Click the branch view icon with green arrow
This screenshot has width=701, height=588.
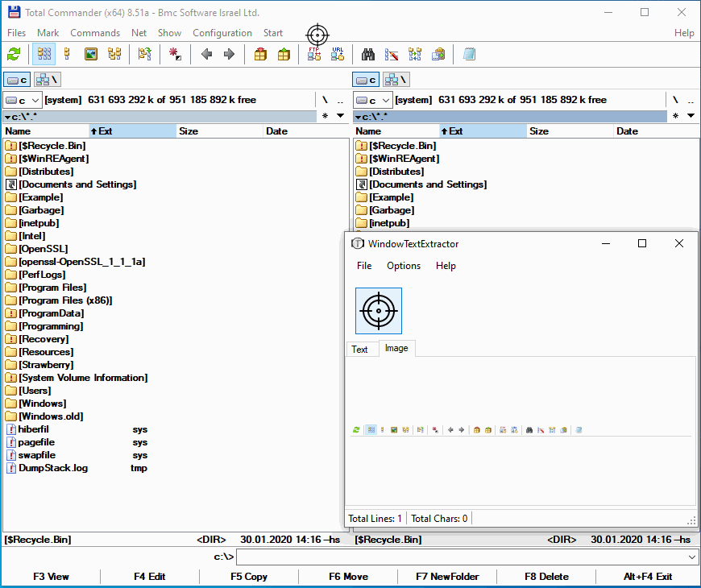[145, 55]
